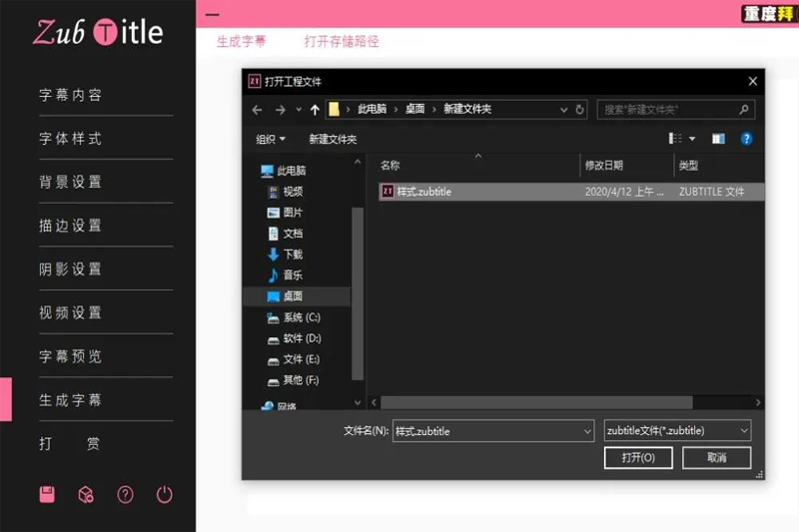Click the 生成字幕 link in top bar
The height and width of the screenshot is (532, 799).
click(x=241, y=41)
